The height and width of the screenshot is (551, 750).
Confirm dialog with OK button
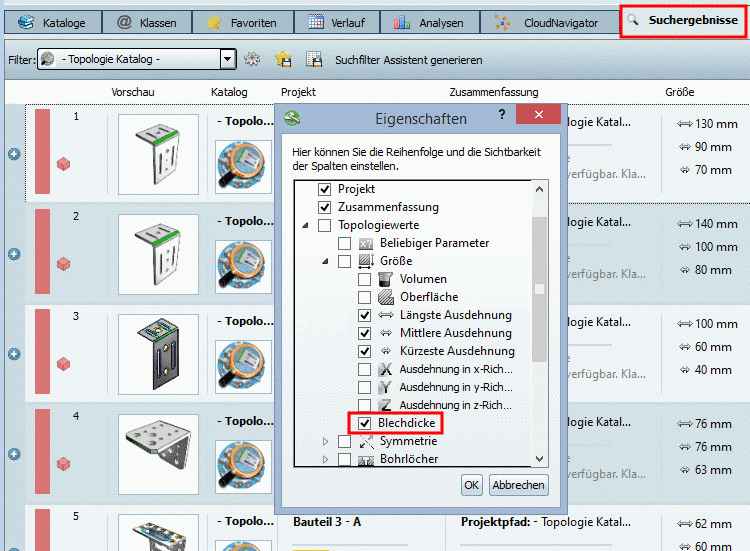point(472,485)
